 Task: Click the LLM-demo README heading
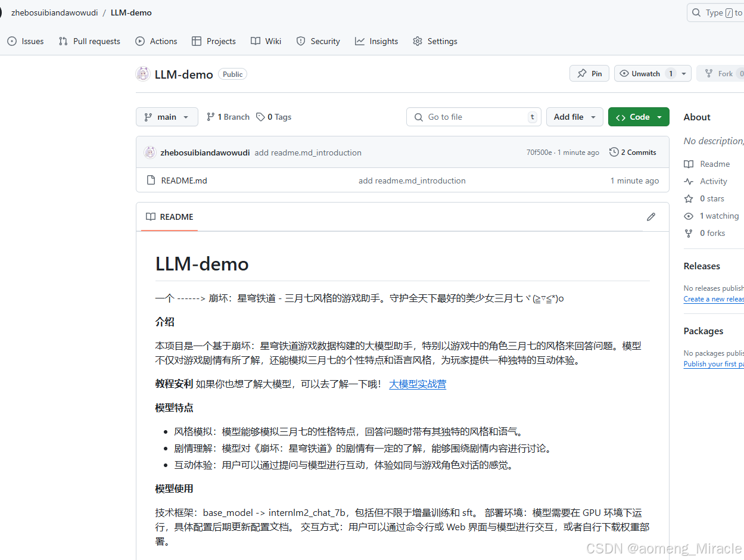[x=202, y=264]
